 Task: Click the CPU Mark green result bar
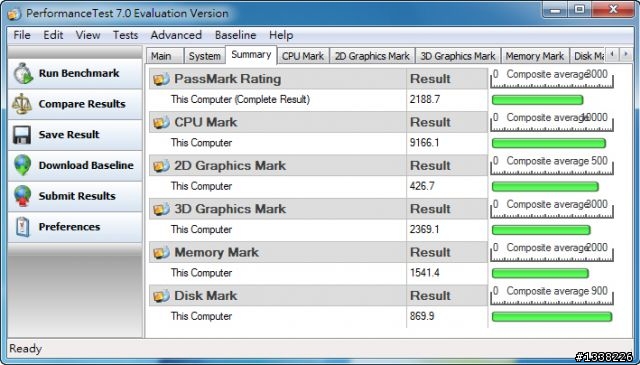click(549, 143)
